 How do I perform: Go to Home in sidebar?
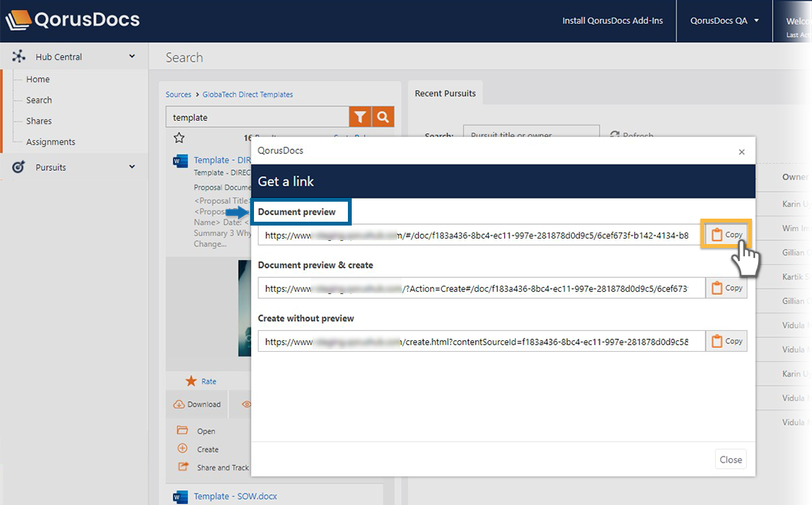pyautogui.click(x=38, y=79)
